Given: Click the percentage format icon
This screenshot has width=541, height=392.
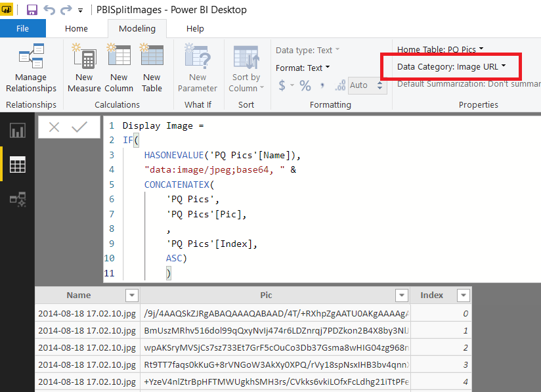Looking at the screenshot, I should click(x=305, y=85).
